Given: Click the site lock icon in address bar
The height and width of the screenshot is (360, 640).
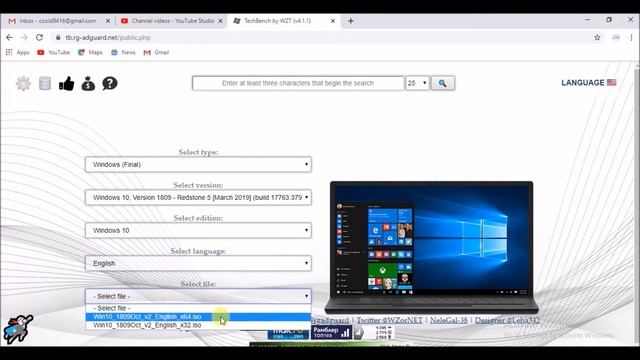Looking at the screenshot, I should pyautogui.click(x=58, y=38).
